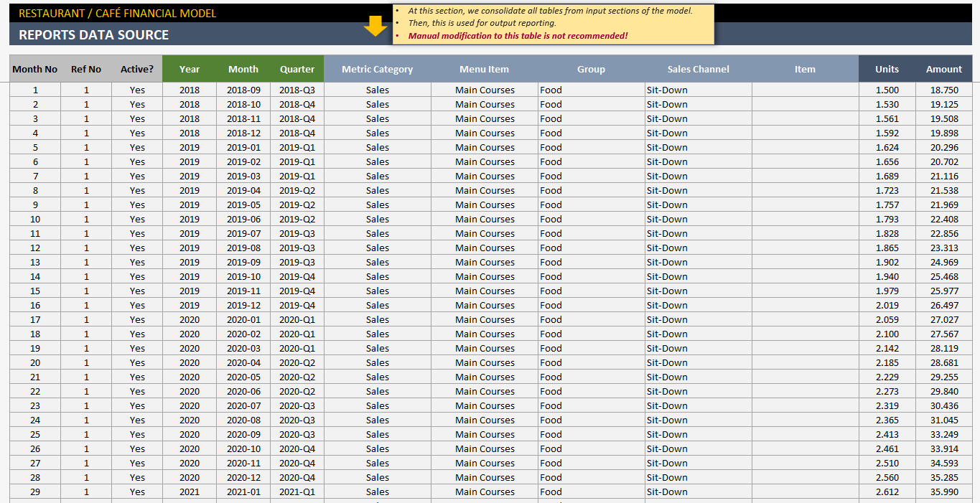Select the 2019-Q3 cell for month 2019-07
Image resolution: width=980 pixels, height=503 pixels.
tap(297, 233)
